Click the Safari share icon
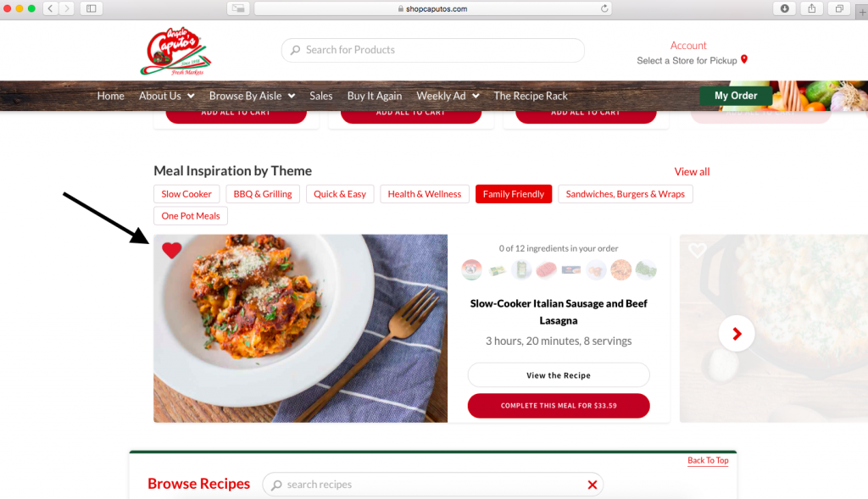This screenshot has height=499, width=868. point(811,8)
